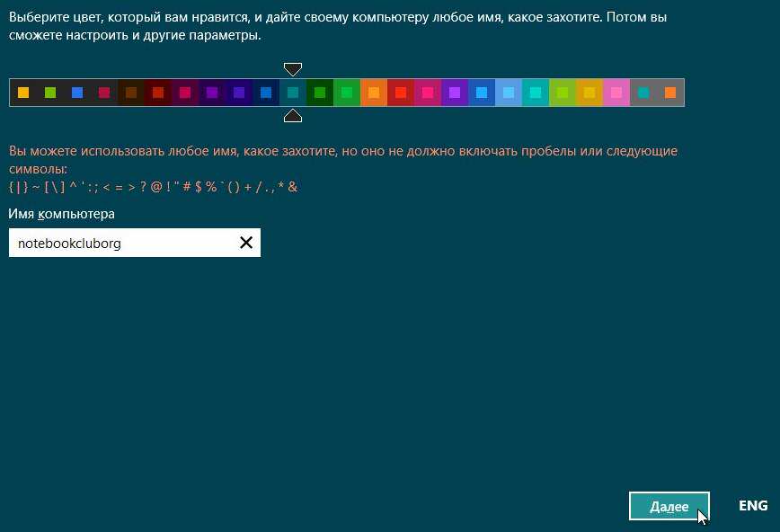
Task: Clear the computer name with X button
Action: 246,243
